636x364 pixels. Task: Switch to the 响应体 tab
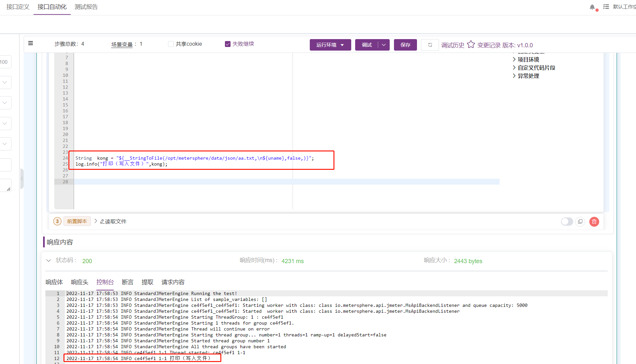click(x=54, y=282)
